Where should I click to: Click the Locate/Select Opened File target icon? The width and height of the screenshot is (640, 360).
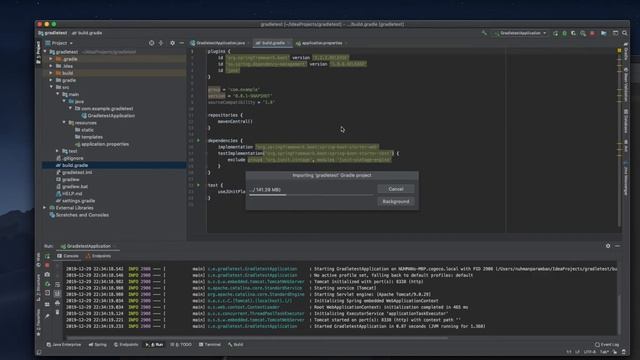pos(151,43)
